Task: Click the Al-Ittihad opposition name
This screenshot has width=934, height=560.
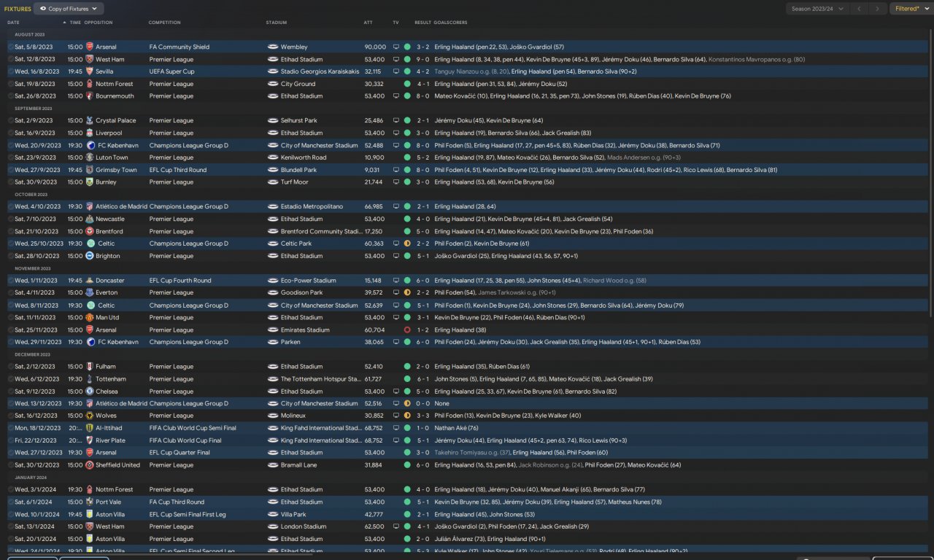Action: 109,428
